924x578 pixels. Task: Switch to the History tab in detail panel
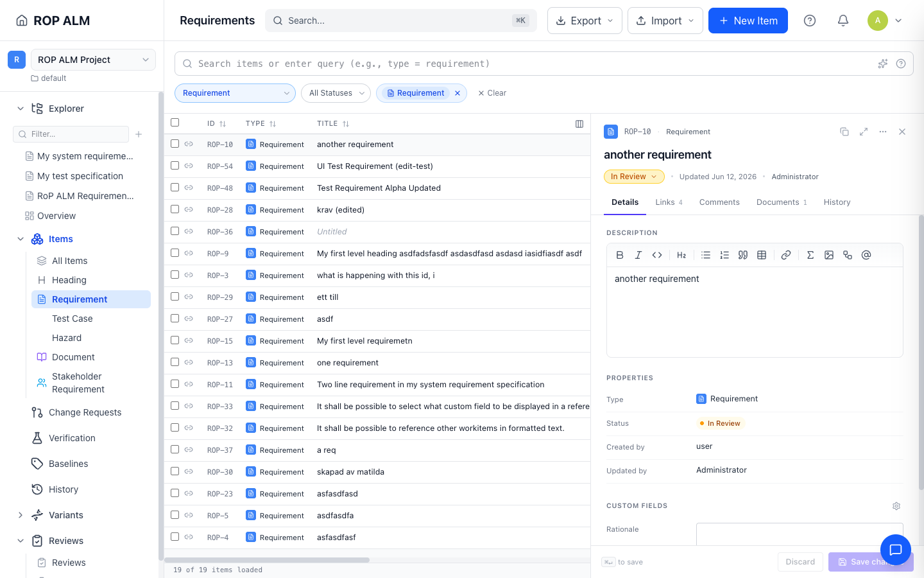pos(837,202)
